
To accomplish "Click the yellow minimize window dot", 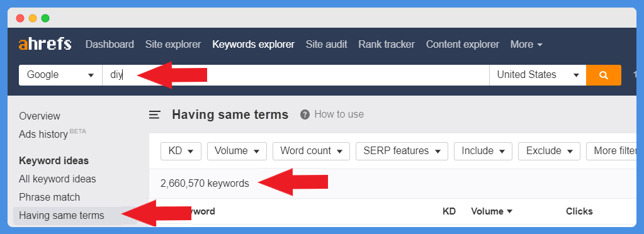I will click(x=33, y=18).
